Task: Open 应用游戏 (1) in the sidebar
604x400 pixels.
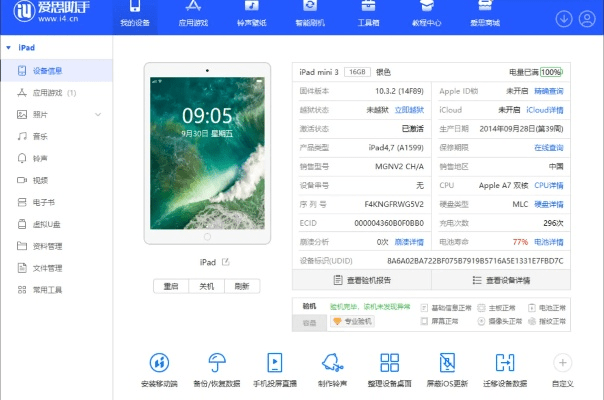Action: point(57,93)
